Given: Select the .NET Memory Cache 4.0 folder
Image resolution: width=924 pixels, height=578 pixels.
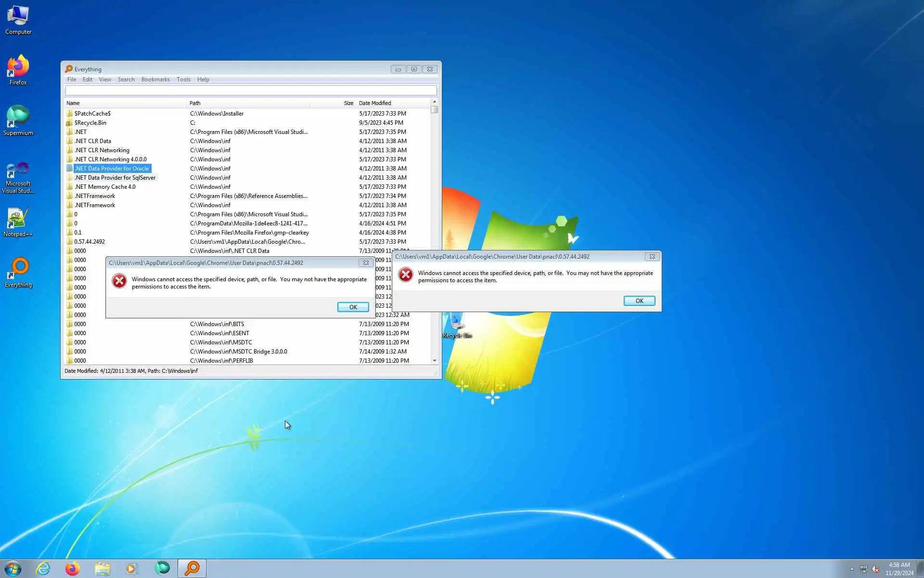Looking at the screenshot, I should coord(105,187).
